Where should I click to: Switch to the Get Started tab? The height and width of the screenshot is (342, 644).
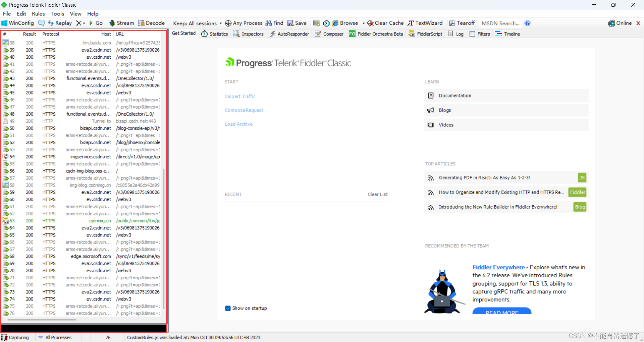pyautogui.click(x=184, y=33)
